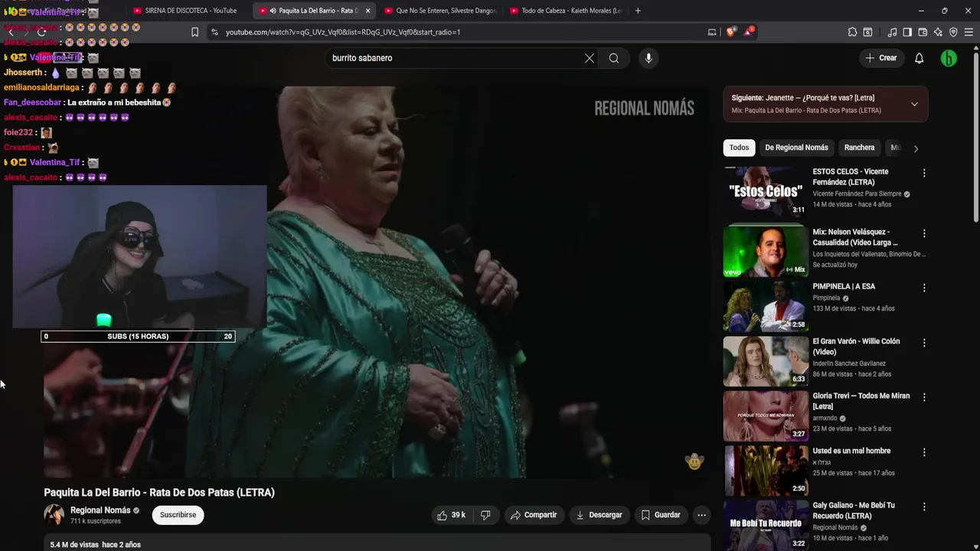Viewport: 980px width, 551px height.
Task: Subscribe via Suscribirse button
Action: pyautogui.click(x=178, y=515)
